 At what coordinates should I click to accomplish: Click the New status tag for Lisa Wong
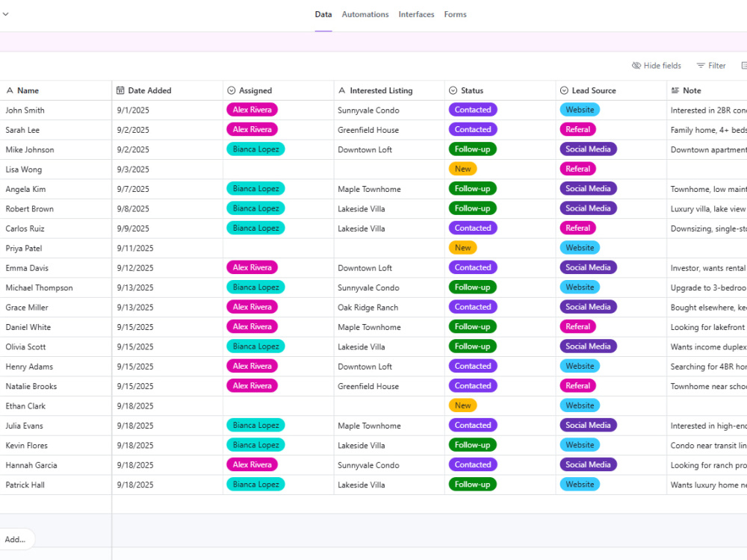click(462, 169)
